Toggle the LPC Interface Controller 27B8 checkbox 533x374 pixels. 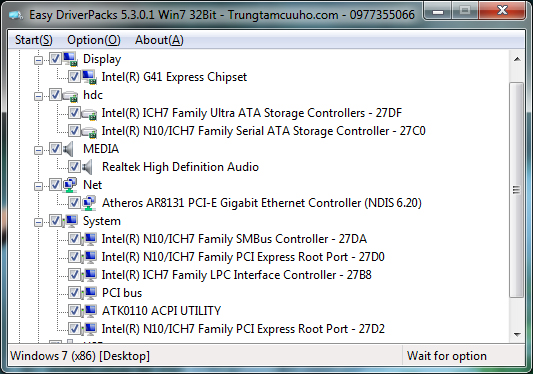pyautogui.click(x=74, y=275)
